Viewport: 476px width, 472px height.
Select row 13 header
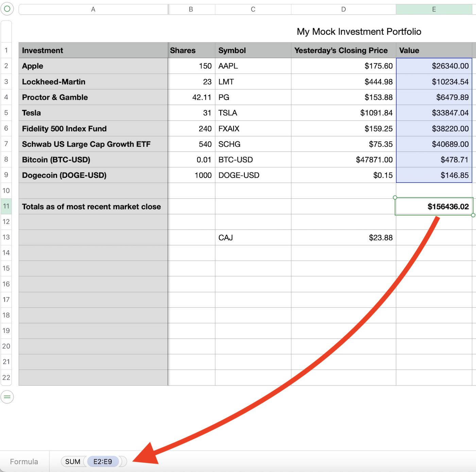[x=6, y=238]
